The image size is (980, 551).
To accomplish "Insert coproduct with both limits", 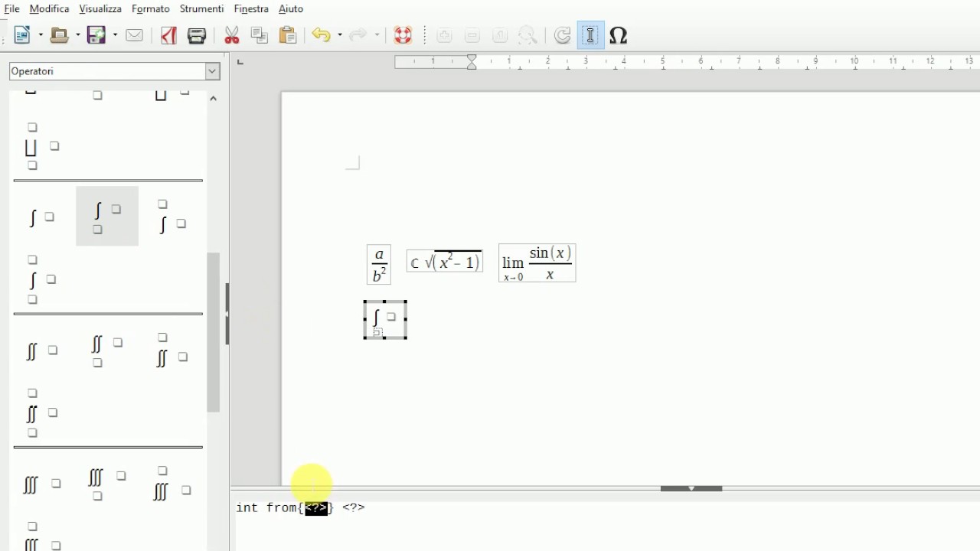I will [41, 146].
